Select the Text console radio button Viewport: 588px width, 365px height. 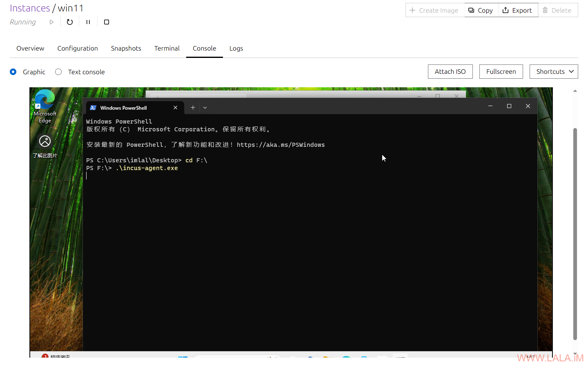[x=58, y=72]
